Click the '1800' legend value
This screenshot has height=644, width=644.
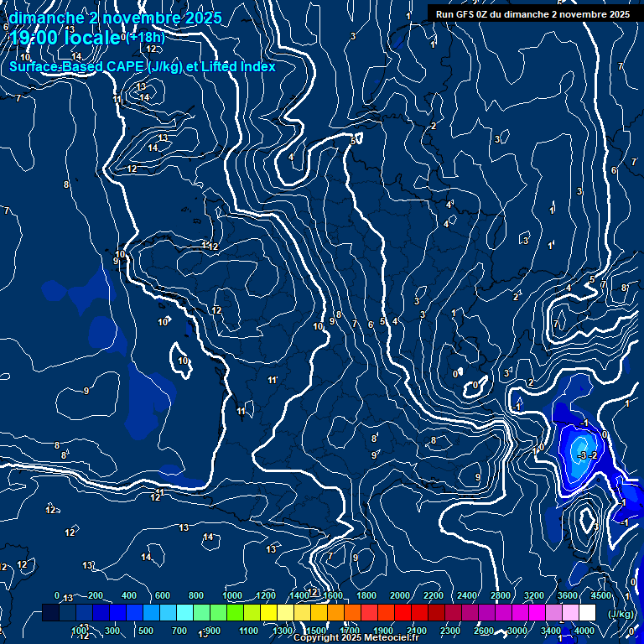point(366,595)
